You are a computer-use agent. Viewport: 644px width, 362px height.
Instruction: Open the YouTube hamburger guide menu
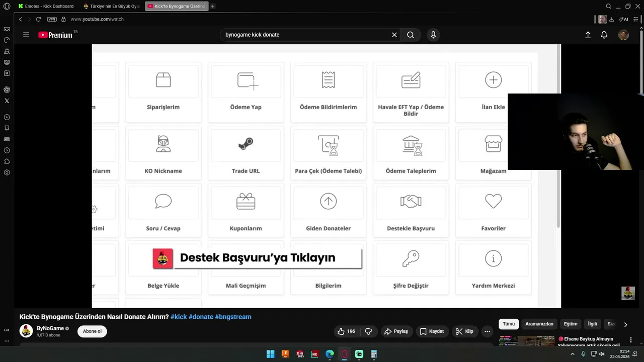(26, 35)
